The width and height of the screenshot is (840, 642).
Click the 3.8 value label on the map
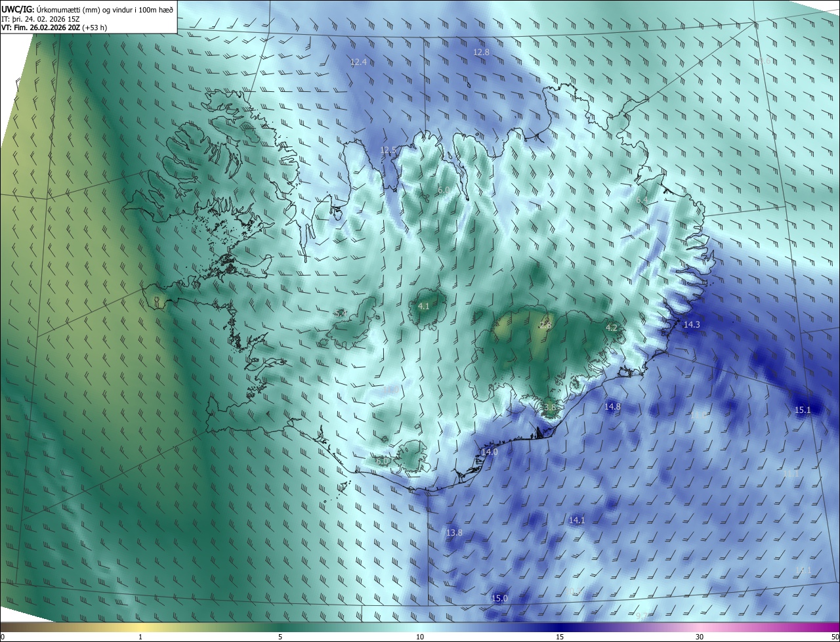click(x=550, y=408)
